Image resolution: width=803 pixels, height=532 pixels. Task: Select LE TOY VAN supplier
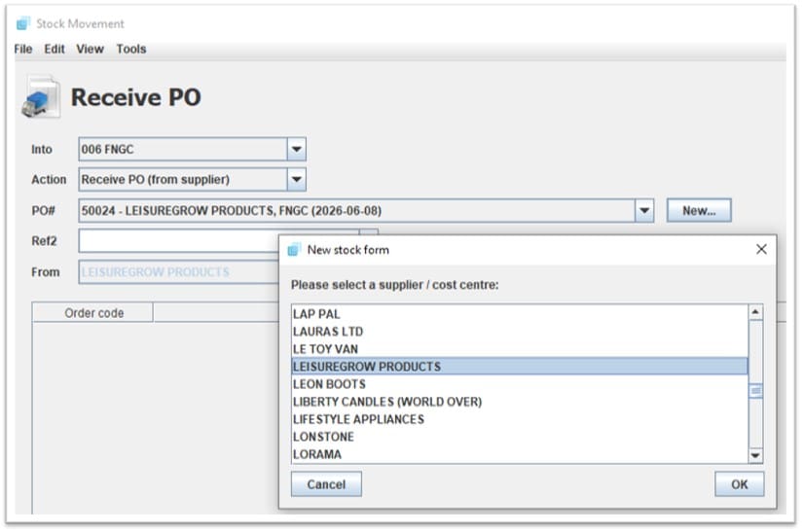(x=520, y=349)
